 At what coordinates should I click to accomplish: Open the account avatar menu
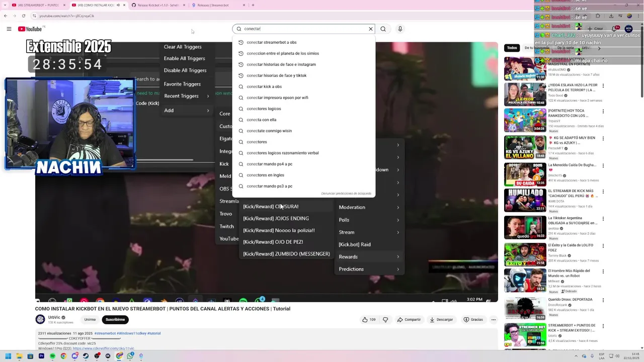pos(628,29)
